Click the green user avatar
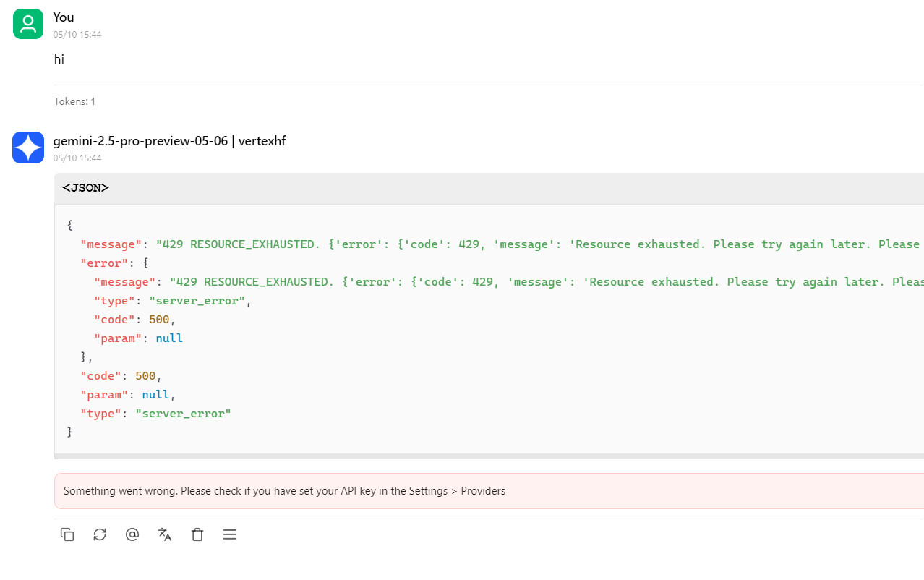 pyautogui.click(x=28, y=24)
